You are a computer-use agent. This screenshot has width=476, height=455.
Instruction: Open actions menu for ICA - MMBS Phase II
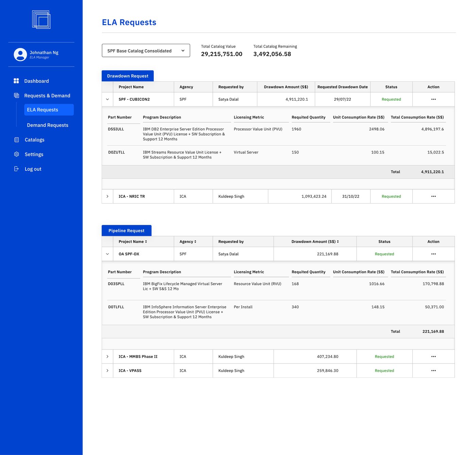tap(434, 357)
